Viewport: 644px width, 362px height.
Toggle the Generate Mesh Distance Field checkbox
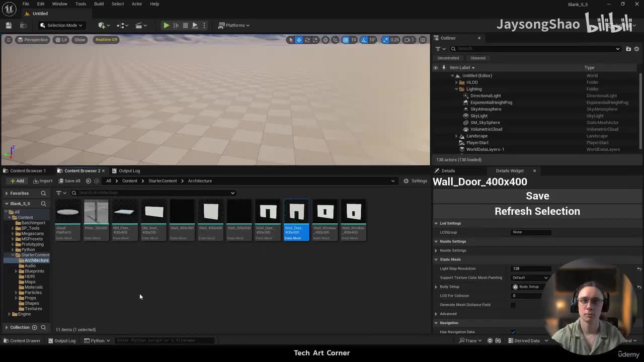(x=513, y=305)
